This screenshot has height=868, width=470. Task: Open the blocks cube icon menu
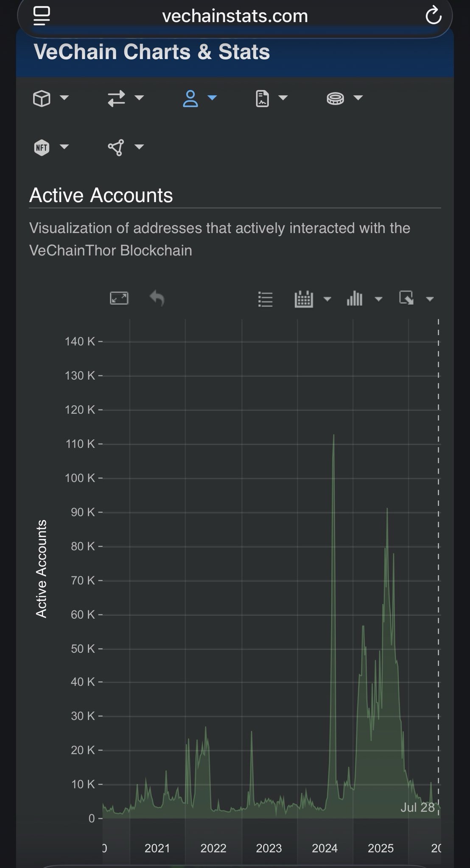(50, 98)
